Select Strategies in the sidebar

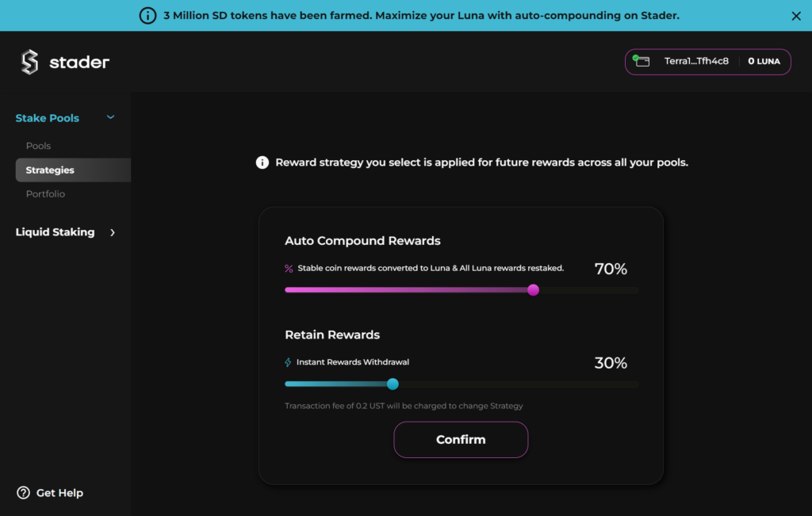[50, 170]
